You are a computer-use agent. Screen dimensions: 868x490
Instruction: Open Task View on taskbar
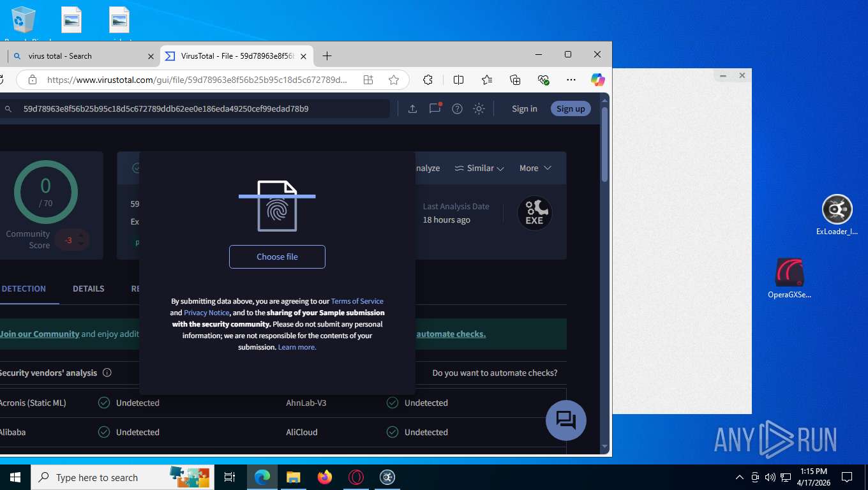(x=230, y=477)
